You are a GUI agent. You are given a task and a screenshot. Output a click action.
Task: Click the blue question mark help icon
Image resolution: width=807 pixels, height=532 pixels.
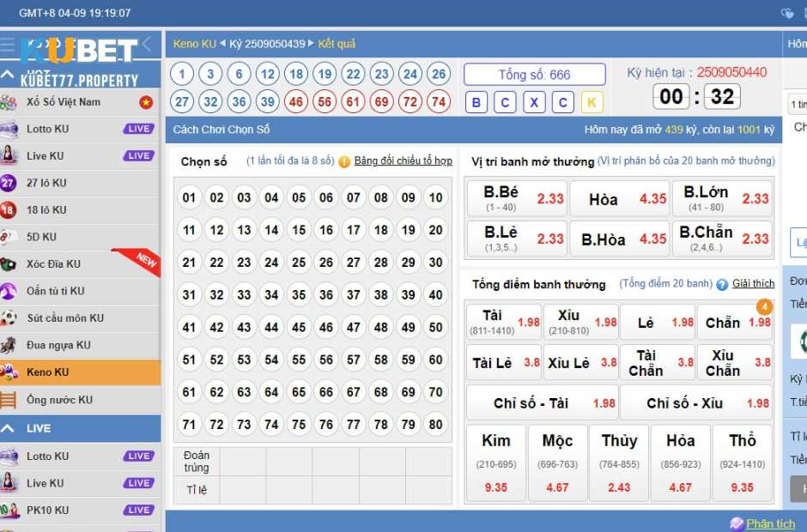pos(722,285)
